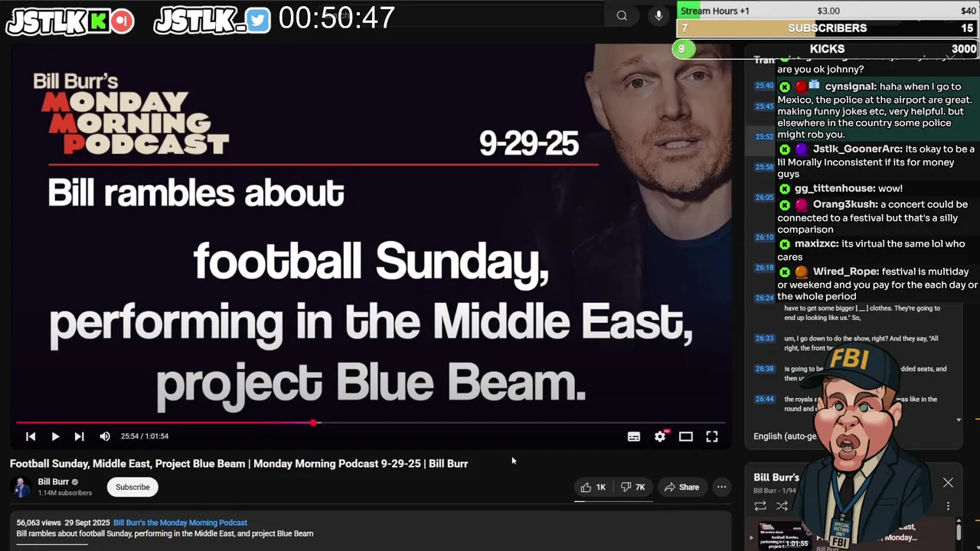
Task: Click the 56,063 views text
Action: point(38,523)
